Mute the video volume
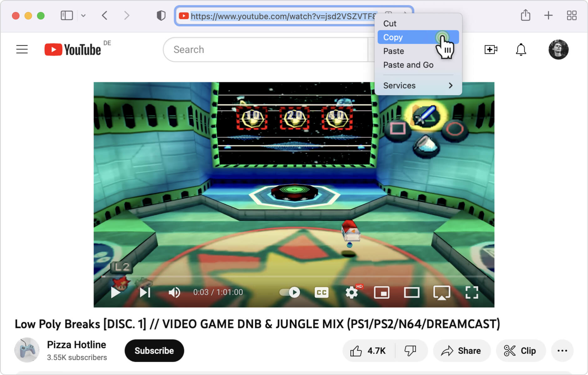The height and width of the screenshot is (375, 588). (x=174, y=292)
